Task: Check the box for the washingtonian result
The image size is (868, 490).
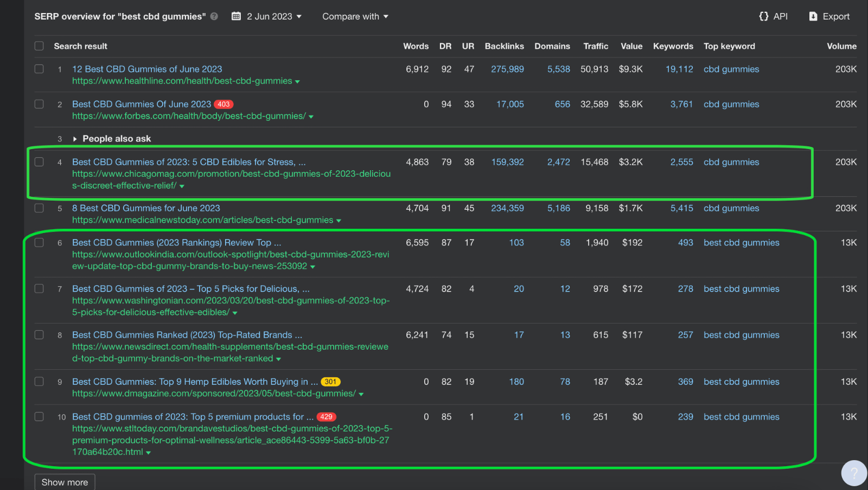Action: pos(39,288)
